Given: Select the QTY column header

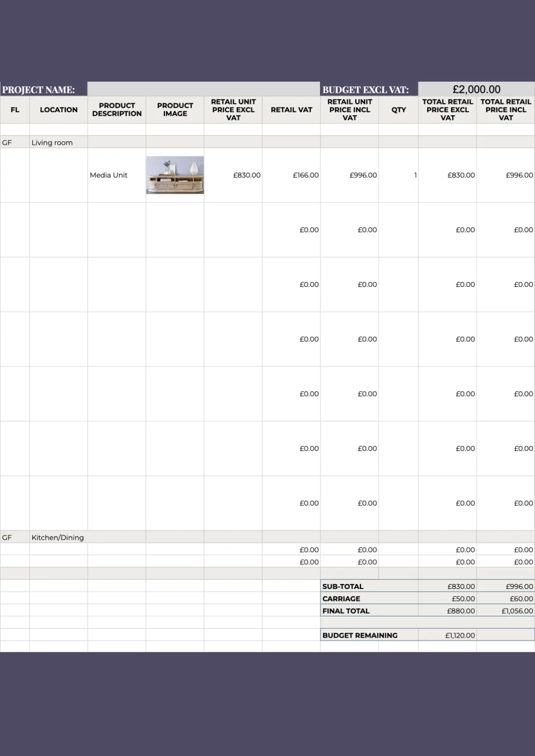Looking at the screenshot, I should coord(399,110).
